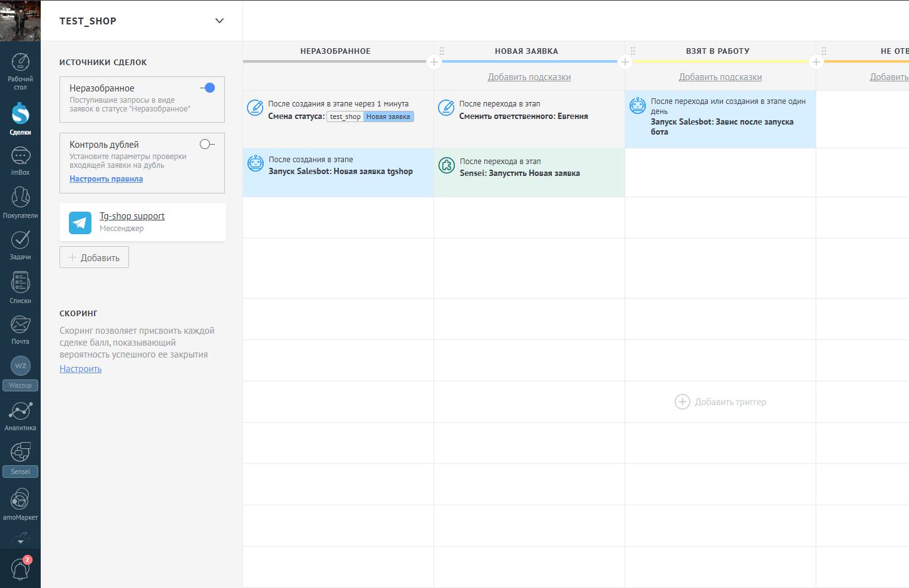
Task: Grab drag handle of Взят в работу column
Action: 633,51
